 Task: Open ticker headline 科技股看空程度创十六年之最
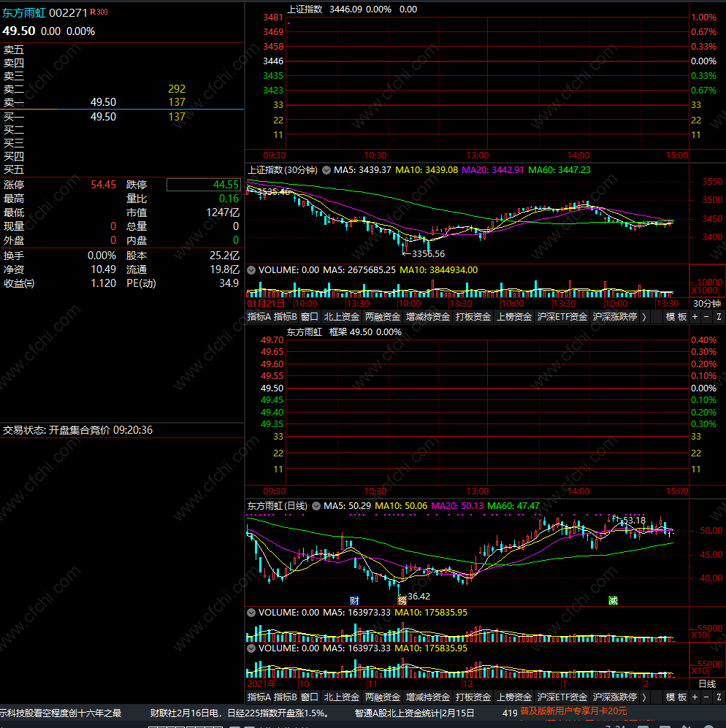pyautogui.click(x=61, y=713)
